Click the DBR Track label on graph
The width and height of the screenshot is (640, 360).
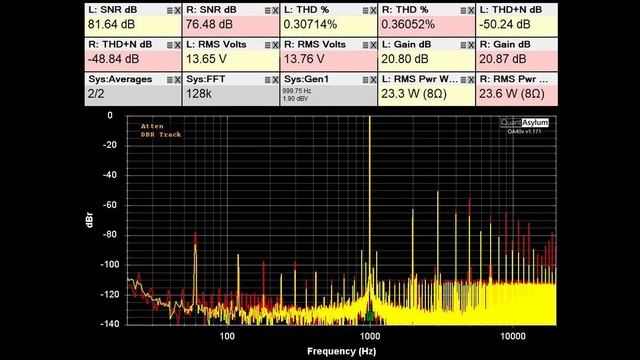coord(161,134)
